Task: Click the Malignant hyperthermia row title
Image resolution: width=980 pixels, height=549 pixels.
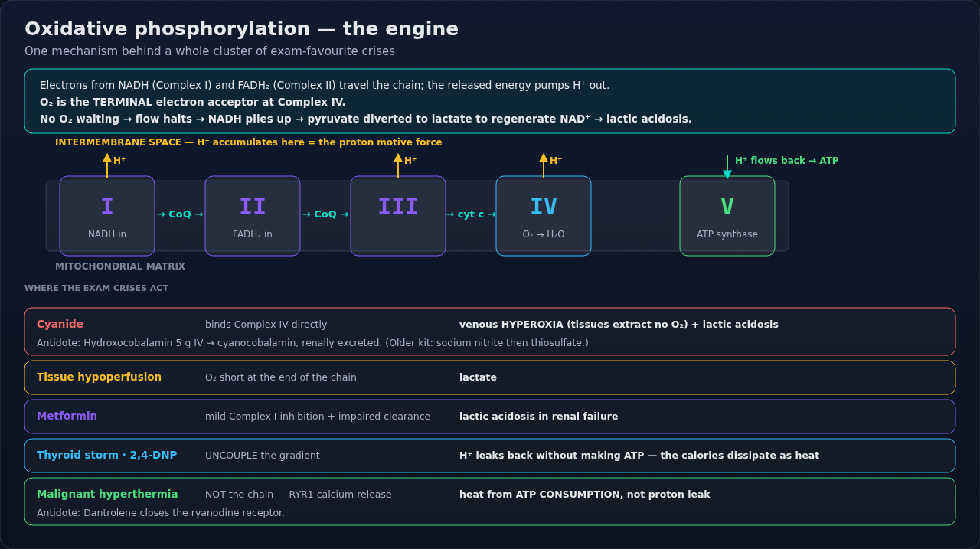Action: [x=107, y=494]
